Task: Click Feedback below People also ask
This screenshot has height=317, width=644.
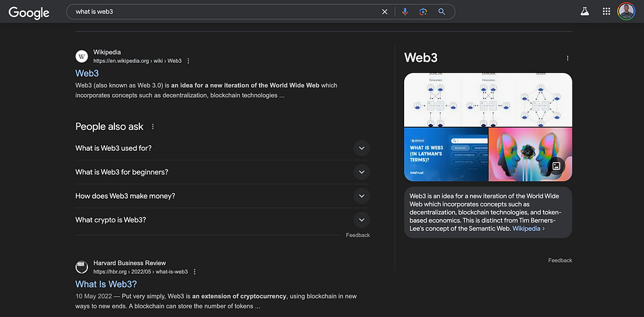Action: point(357,235)
